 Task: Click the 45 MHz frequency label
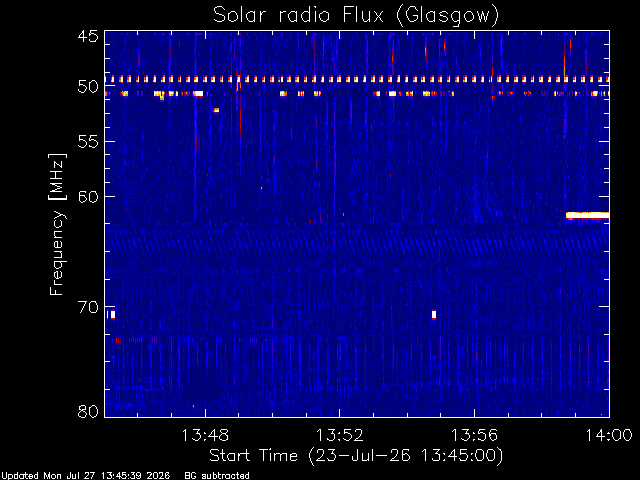(x=88, y=36)
